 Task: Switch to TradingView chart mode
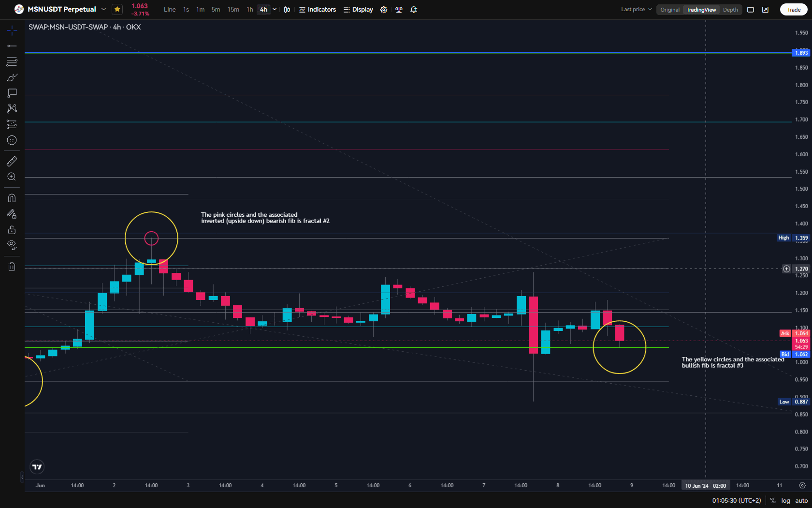pos(701,10)
